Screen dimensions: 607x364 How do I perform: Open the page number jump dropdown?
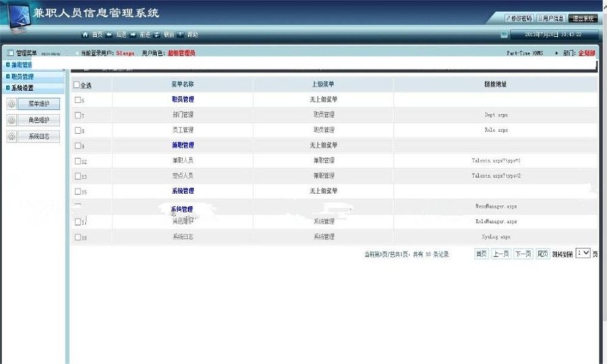tap(583, 253)
